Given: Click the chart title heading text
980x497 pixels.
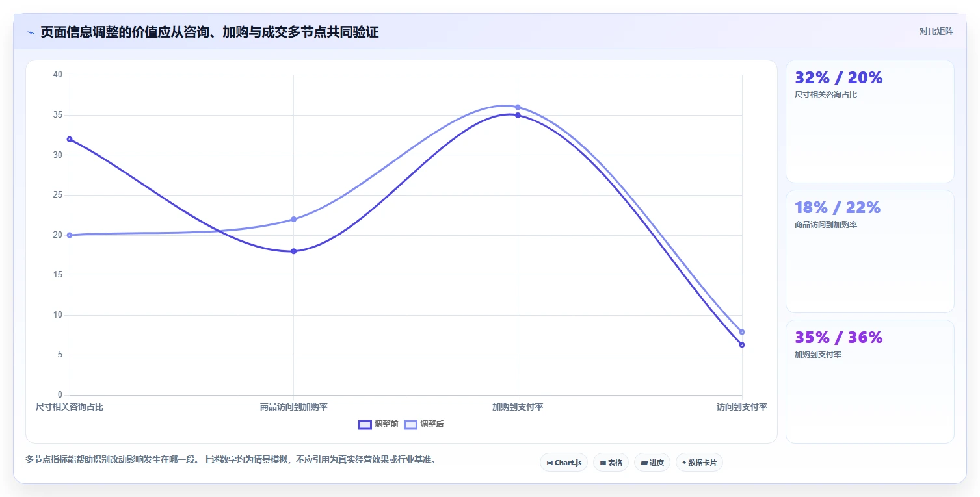Looking at the screenshot, I should click(x=209, y=32).
